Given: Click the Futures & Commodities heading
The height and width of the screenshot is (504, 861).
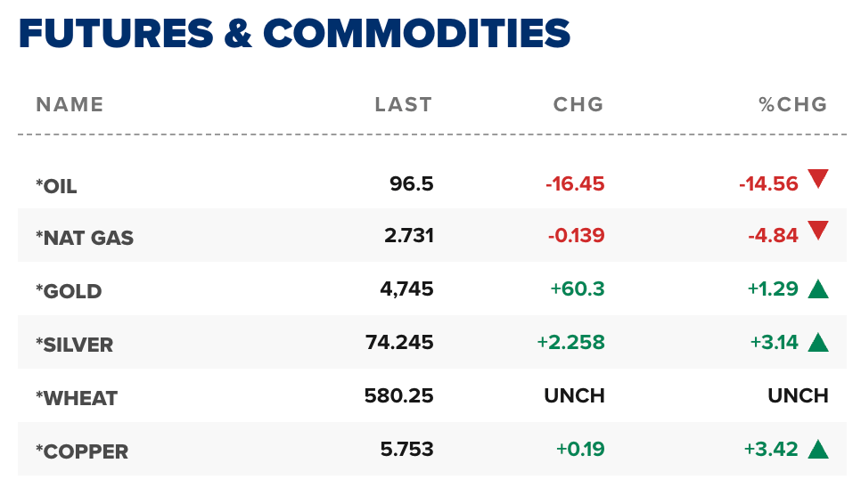Looking at the screenshot, I should [294, 34].
